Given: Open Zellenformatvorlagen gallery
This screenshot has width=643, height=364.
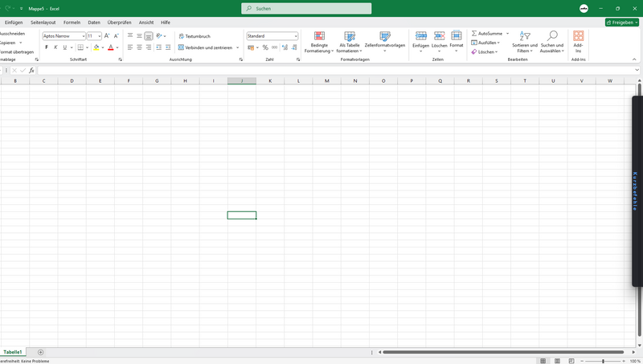Looking at the screenshot, I should (x=385, y=42).
